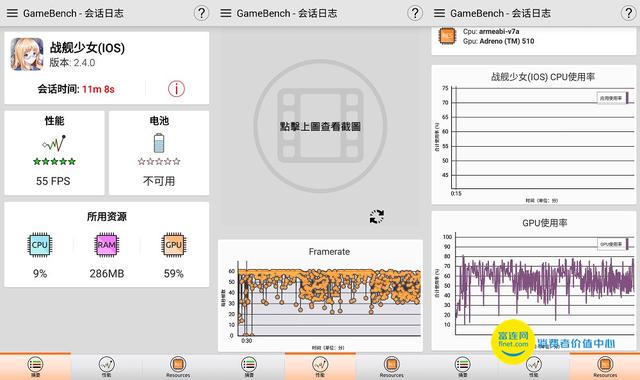Tap the performance graph icon above stars
This screenshot has height=380, width=640.
[54, 143]
